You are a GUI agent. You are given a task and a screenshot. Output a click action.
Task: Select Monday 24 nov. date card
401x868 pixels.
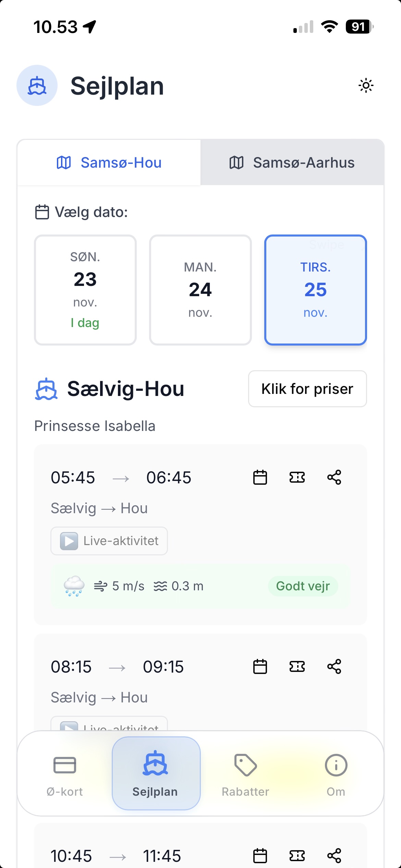pyautogui.click(x=200, y=290)
